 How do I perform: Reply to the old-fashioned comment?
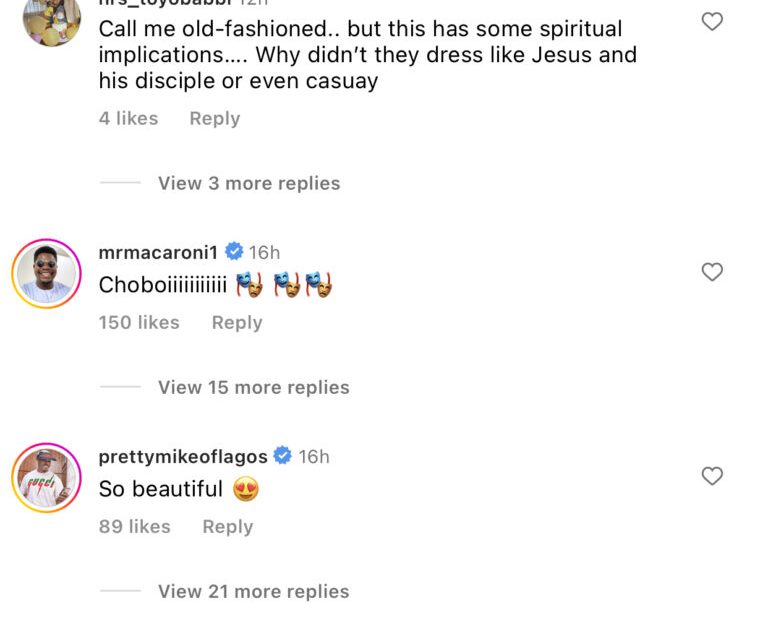pos(215,118)
